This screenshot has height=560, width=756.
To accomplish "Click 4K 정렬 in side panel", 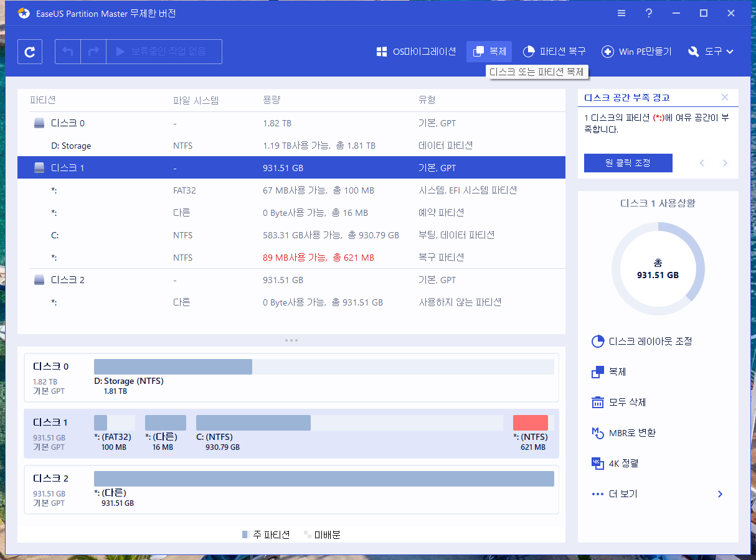I will coord(615,464).
